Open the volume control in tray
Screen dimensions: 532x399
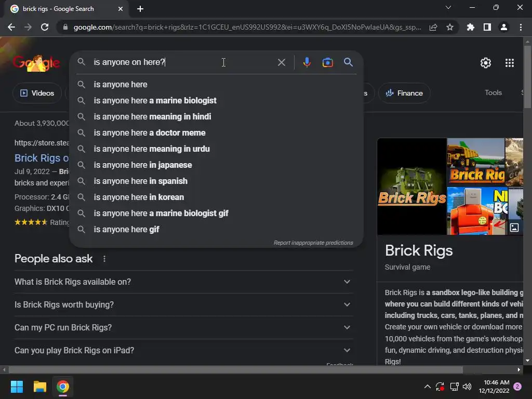(467, 387)
